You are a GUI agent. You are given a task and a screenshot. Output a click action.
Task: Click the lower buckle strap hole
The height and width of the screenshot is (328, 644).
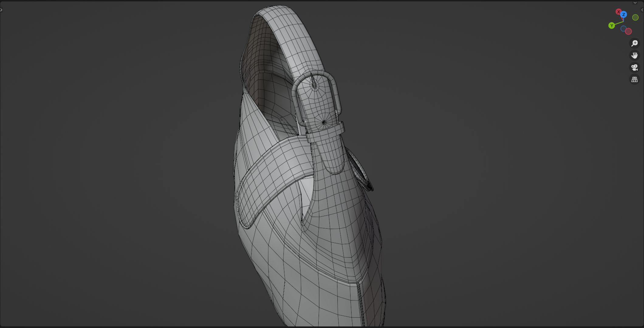324,122
